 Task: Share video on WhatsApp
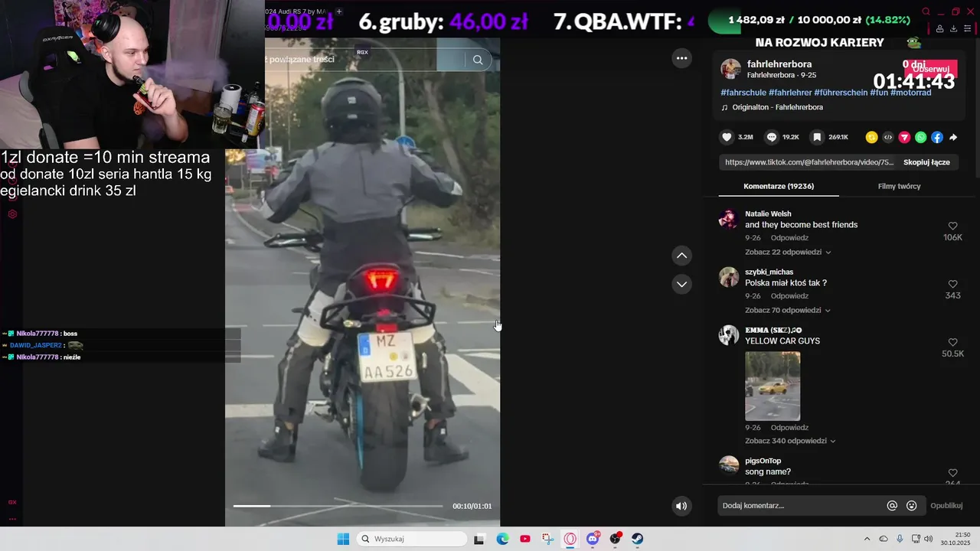[x=920, y=137]
